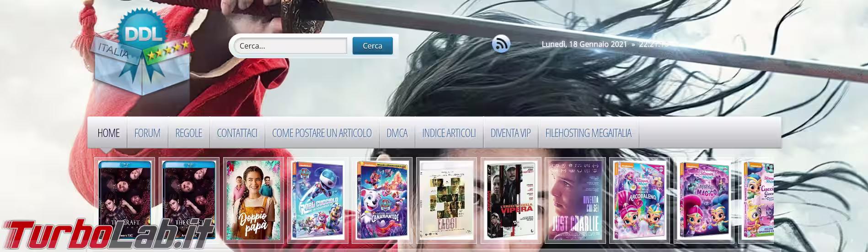The width and height of the screenshot is (868, 252).
Task: Select L'eredità della Vipera cover
Action: click(x=511, y=200)
